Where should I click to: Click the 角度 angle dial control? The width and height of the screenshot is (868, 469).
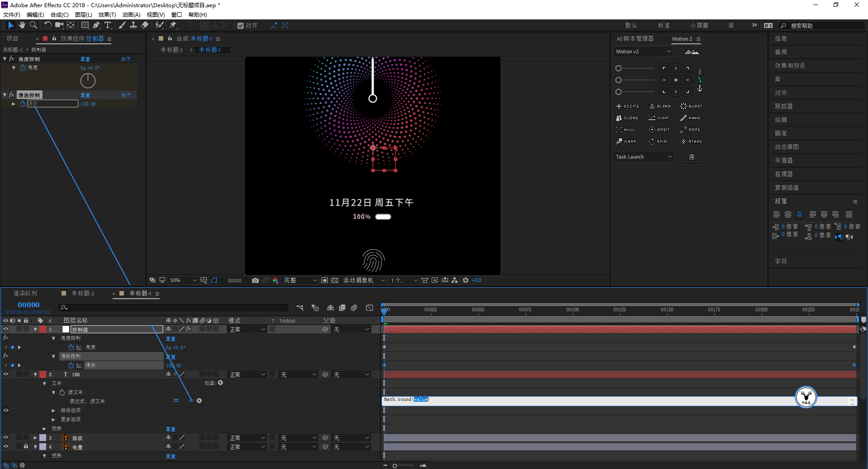[x=88, y=81]
